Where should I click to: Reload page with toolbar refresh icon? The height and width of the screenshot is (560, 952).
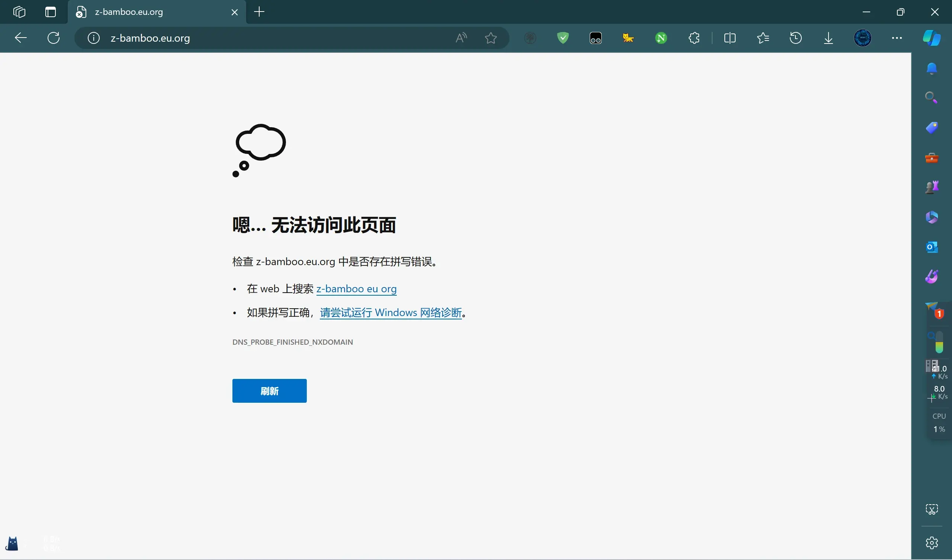click(54, 38)
